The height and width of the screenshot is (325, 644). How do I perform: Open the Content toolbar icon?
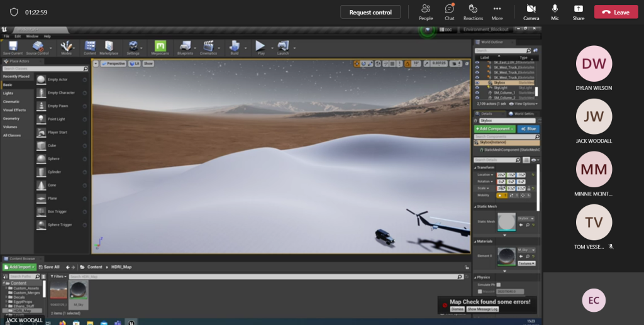click(x=89, y=48)
